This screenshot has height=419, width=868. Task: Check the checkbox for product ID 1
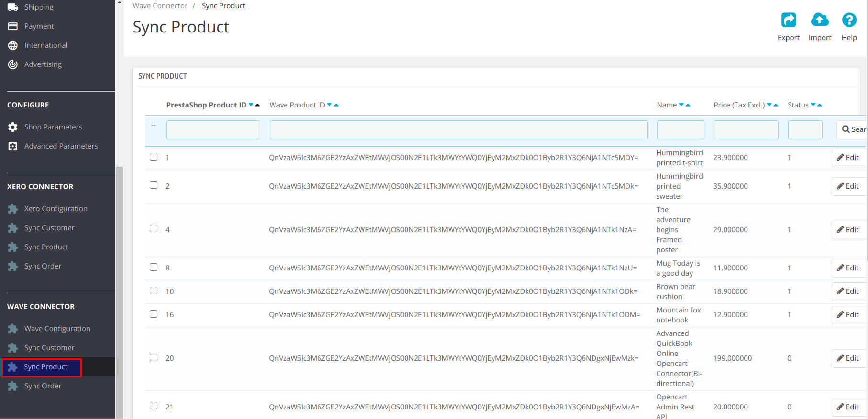tap(154, 157)
